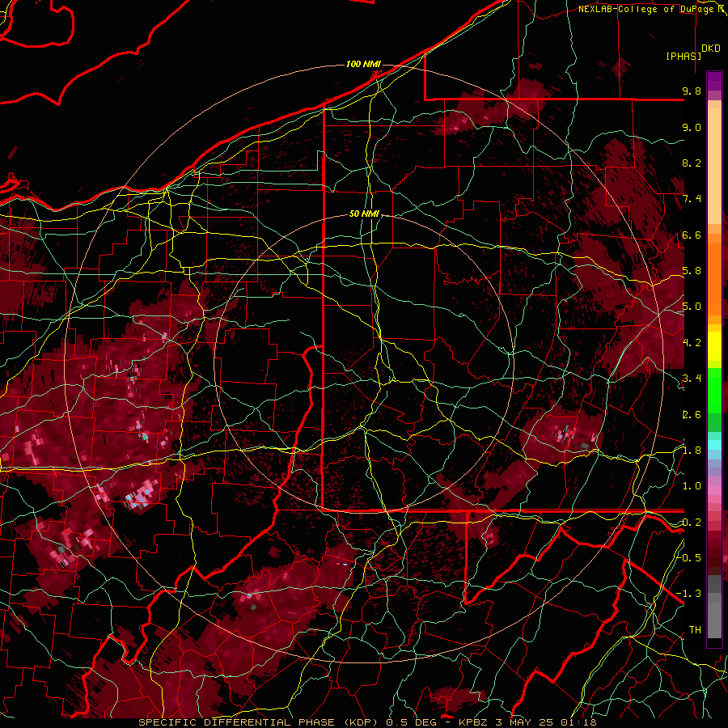
Task: Click the "KPBZ" station identifier in caption
Action: (x=475, y=722)
